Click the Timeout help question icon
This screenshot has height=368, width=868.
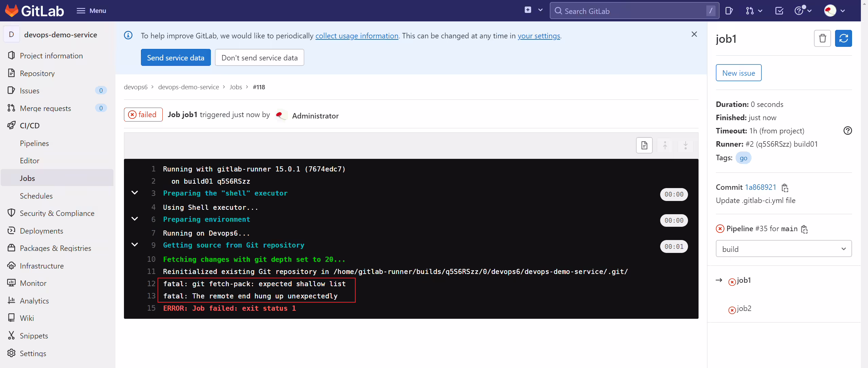[848, 131]
